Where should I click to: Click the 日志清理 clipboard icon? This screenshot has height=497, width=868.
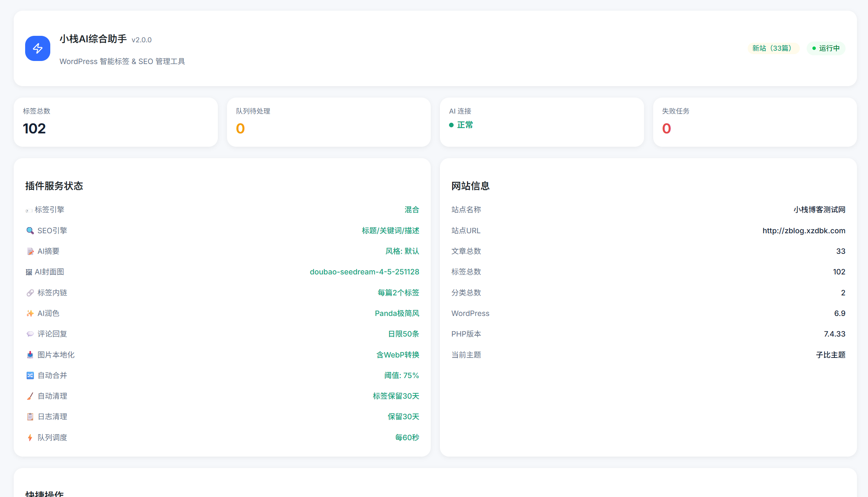click(30, 417)
